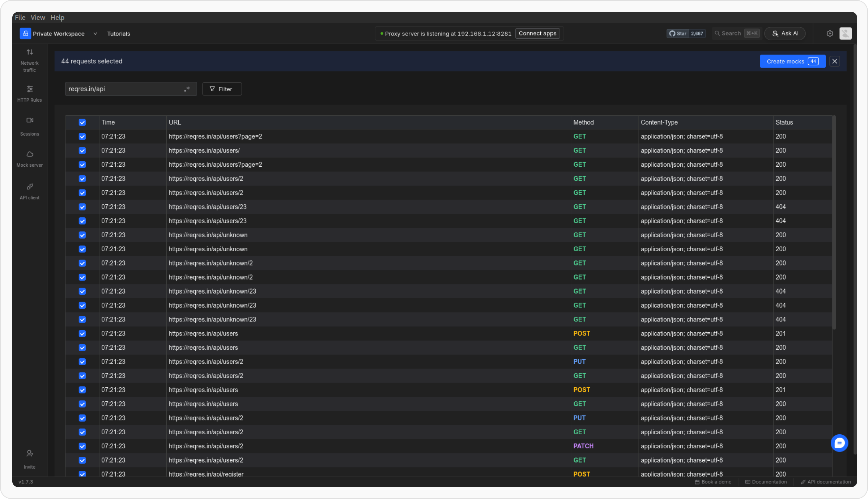
Task: Open the chat support bubble
Action: point(839,443)
